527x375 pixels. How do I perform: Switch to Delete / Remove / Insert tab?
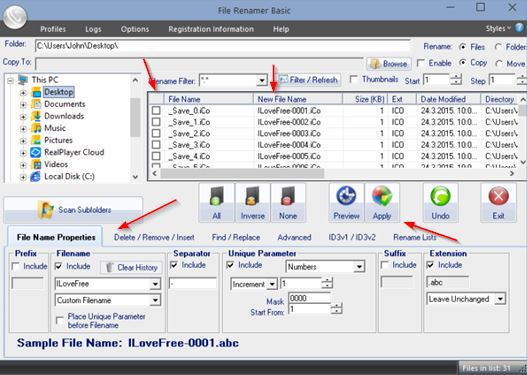154,237
